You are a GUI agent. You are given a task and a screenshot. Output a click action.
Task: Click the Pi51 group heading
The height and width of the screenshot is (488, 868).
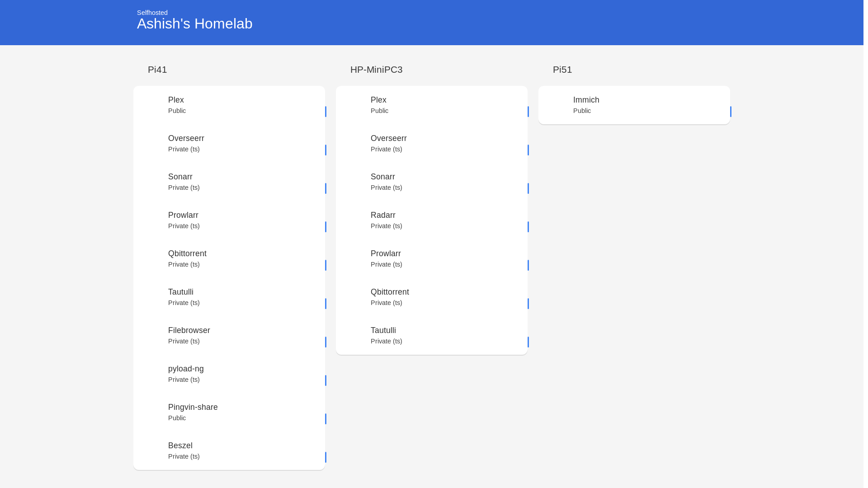(x=562, y=70)
